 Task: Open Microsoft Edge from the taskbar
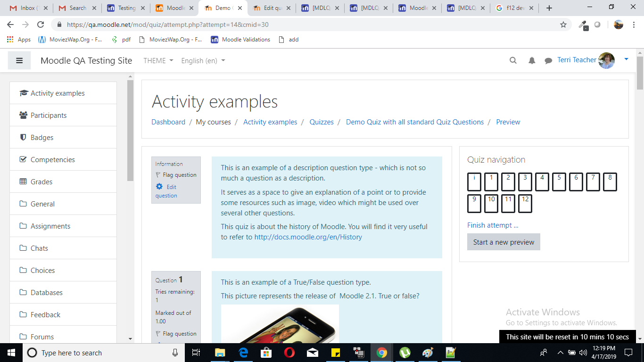[x=243, y=353]
